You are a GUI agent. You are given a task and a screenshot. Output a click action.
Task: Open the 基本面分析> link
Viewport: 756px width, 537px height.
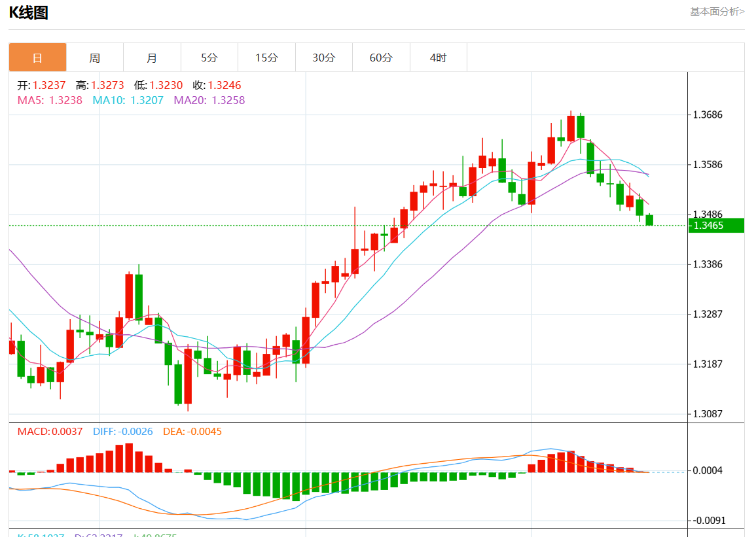[x=717, y=12]
